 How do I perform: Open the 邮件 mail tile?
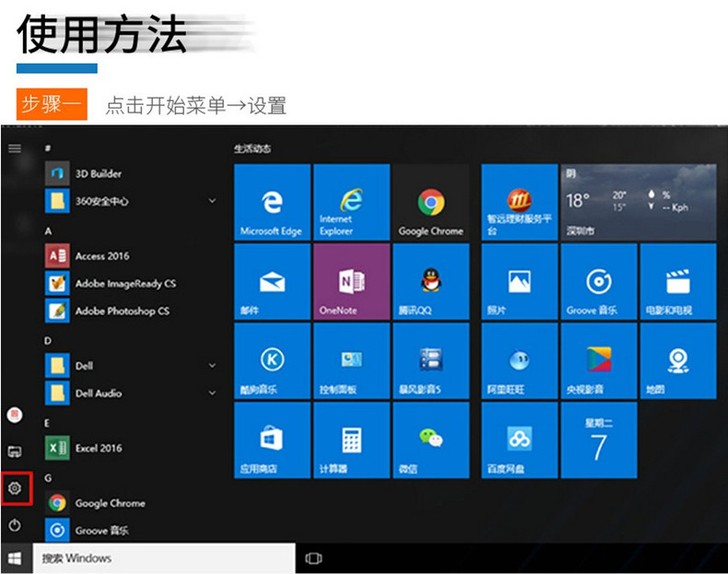272,282
